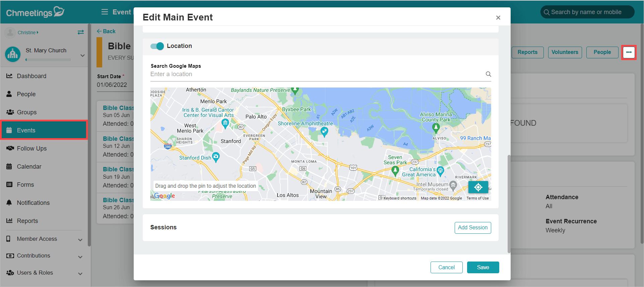This screenshot has width=644, height=287.
Task: Open Calendar in the sidebar
Action: (x=44, y=167)
